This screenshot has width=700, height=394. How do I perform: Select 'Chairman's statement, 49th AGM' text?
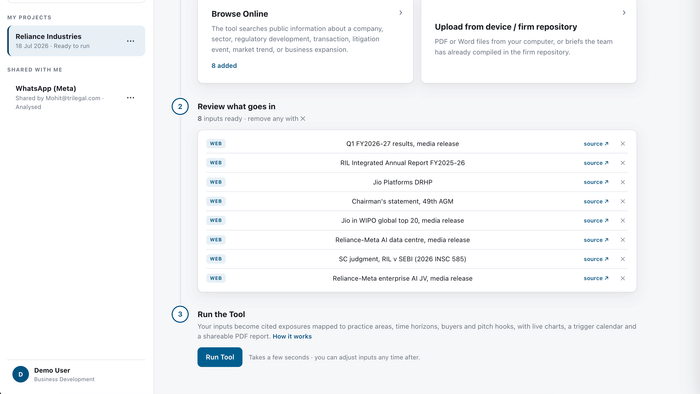coord(402,201)
